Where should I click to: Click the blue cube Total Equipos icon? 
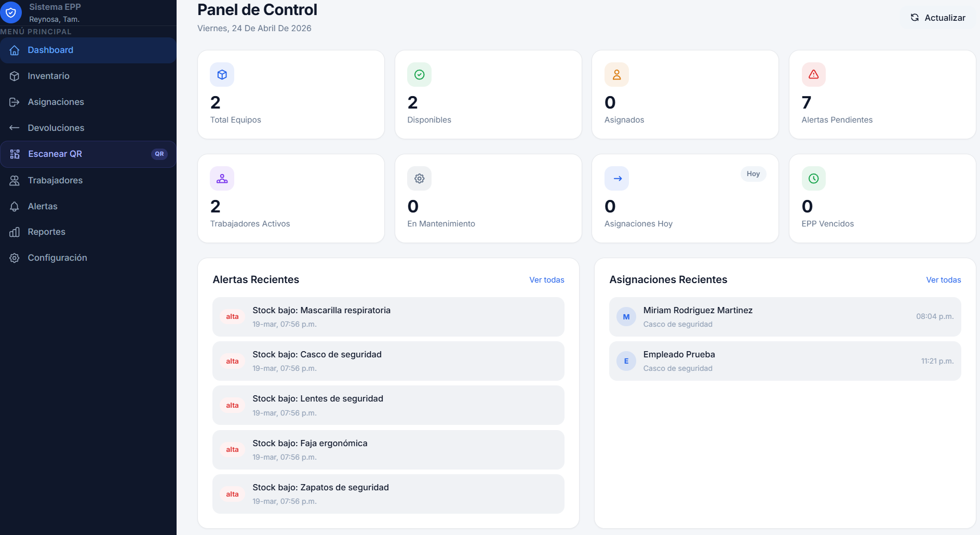[x=222, y=75]
